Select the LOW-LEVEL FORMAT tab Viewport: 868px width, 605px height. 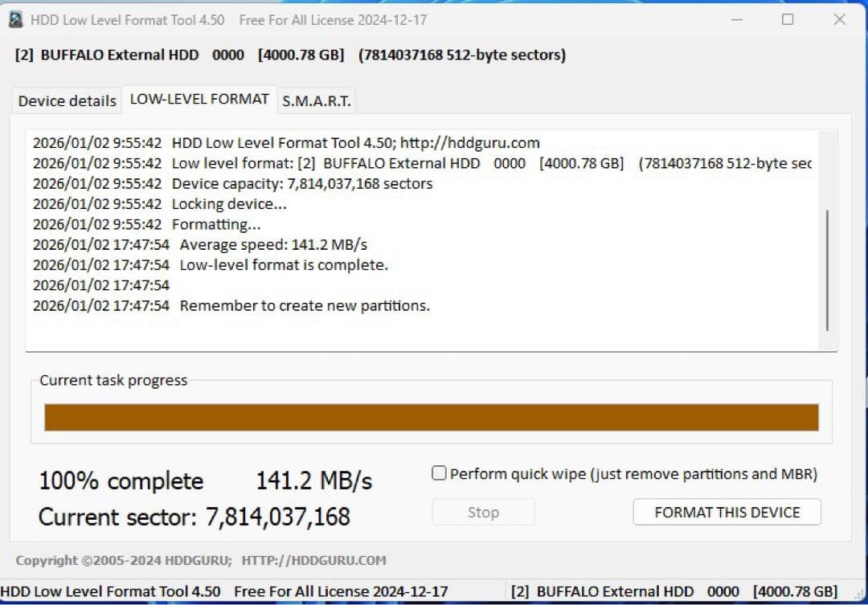[x=199, y=99]
